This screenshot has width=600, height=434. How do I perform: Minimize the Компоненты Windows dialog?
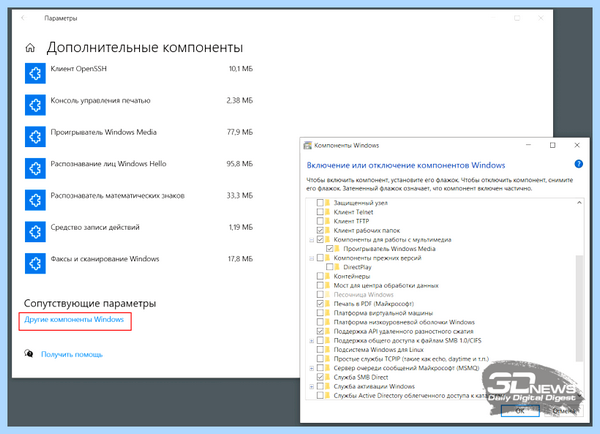click(528, 145)
